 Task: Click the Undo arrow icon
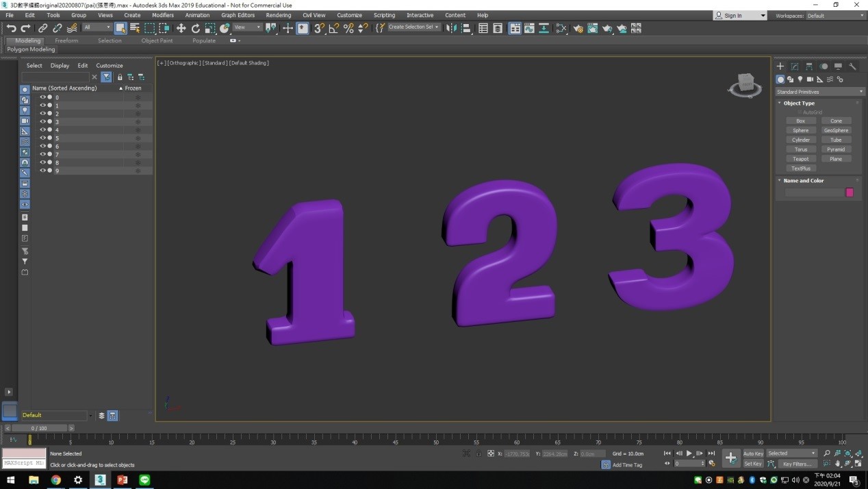tap(11, 28)
